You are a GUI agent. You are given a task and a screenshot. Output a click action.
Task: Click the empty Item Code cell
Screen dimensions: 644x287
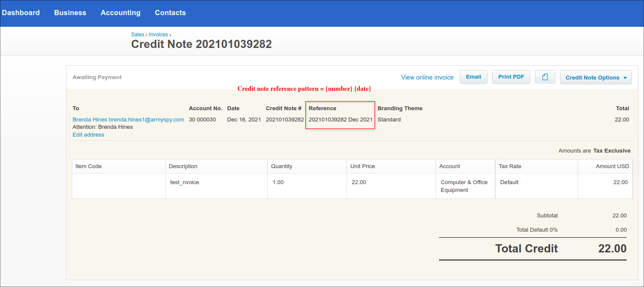pos(119,186)
